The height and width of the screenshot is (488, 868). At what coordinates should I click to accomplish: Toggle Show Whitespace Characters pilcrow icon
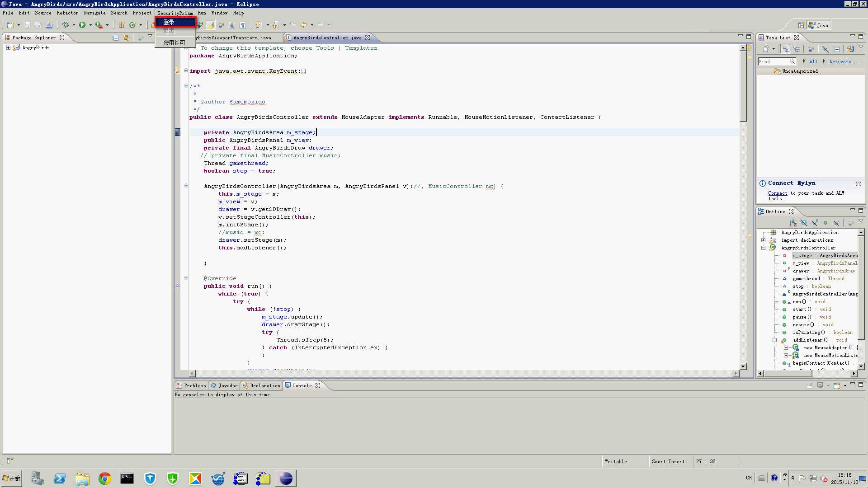[x=243, y=25]
